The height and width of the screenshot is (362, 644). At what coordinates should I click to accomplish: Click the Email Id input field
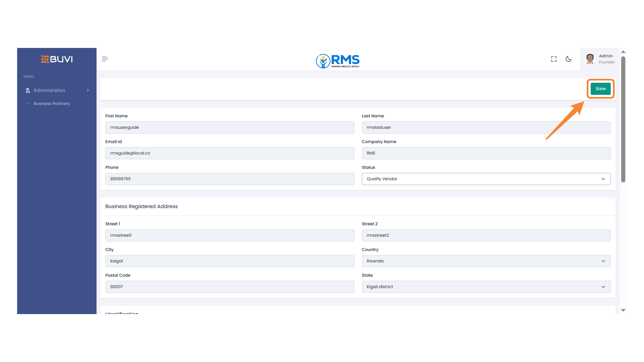tap(229, 153)
